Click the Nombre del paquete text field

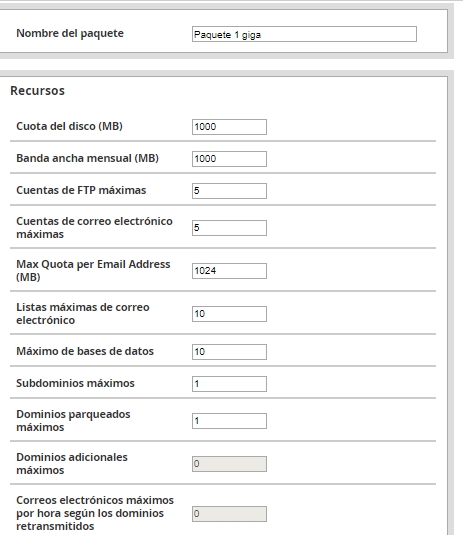coord(304,34)
